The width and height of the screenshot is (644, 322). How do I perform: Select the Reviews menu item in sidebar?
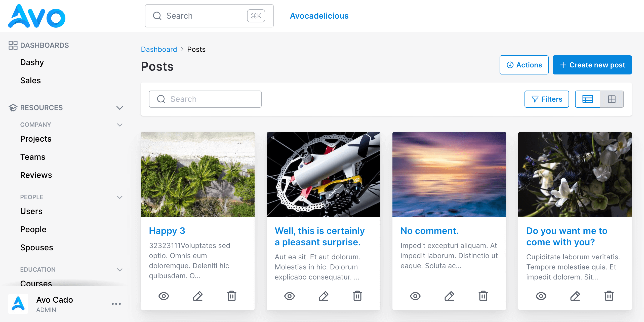(36, 175)
